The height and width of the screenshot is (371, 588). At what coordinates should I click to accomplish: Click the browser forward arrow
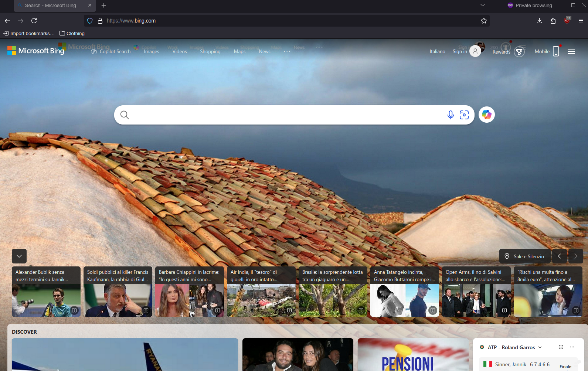[21, 21]
